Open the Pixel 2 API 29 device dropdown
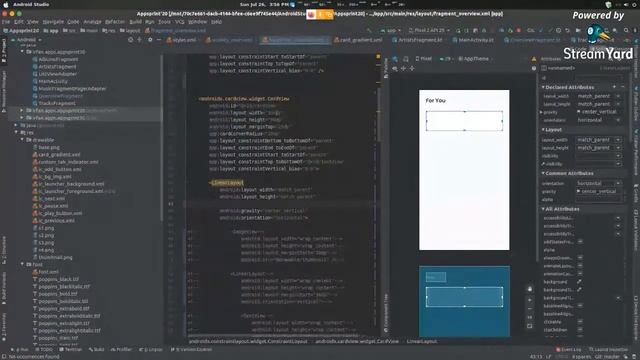640x360 pixels. [429, 31]
